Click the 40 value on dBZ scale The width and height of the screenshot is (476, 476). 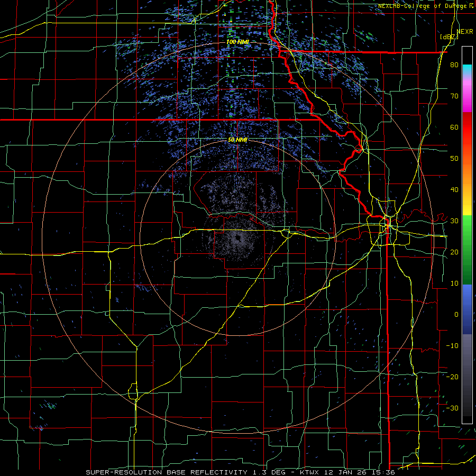[454, 190]
